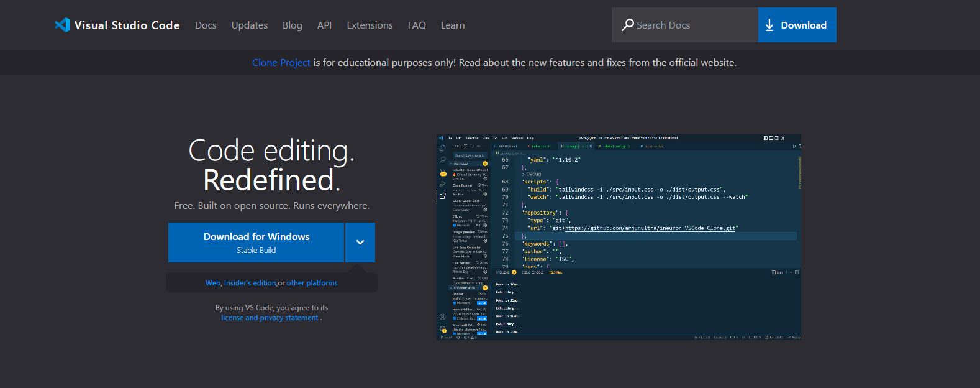Read the license and privacy statement
The image size is (980, 388).
click(x=270, y=318)
